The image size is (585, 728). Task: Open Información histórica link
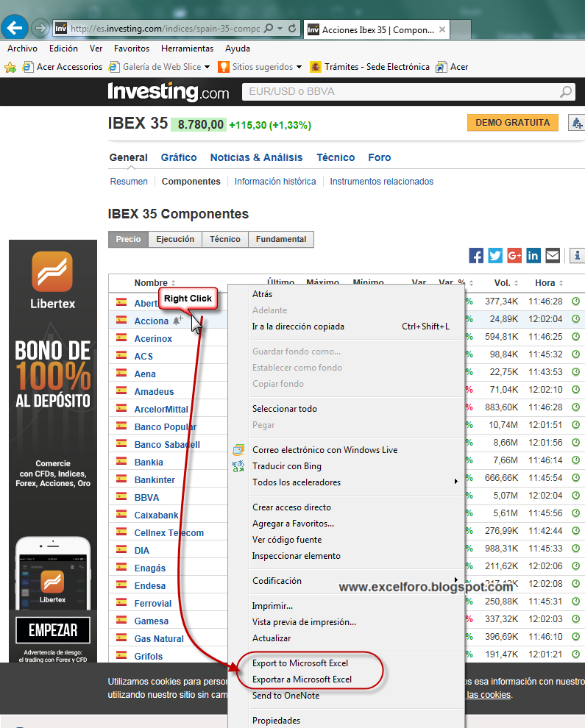pos(275,182)
